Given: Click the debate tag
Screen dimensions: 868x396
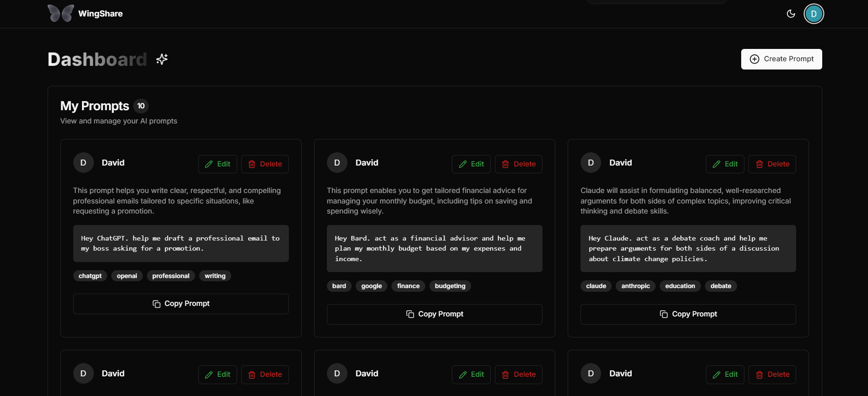Looking at the screenshot, I should click(721, 286).
